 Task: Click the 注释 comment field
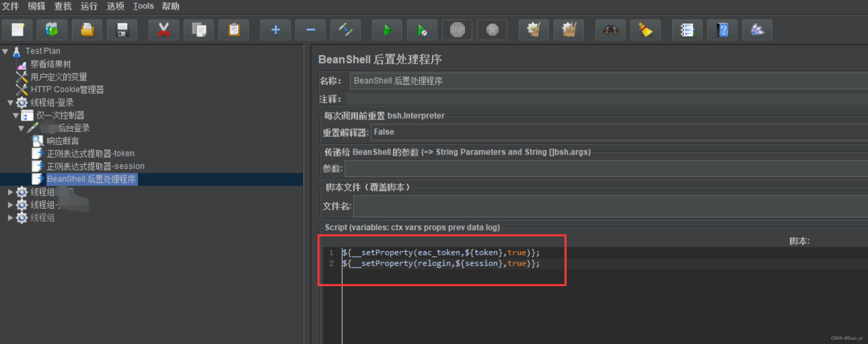coord(607,99)
